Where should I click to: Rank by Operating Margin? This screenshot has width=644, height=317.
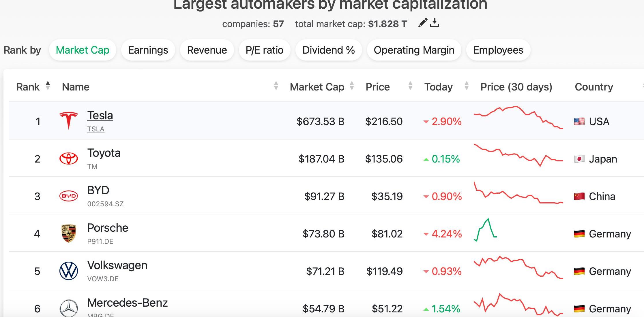(414, 50)
